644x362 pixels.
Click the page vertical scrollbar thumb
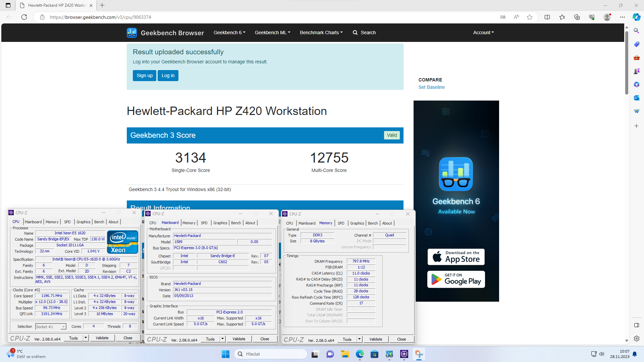627,62
